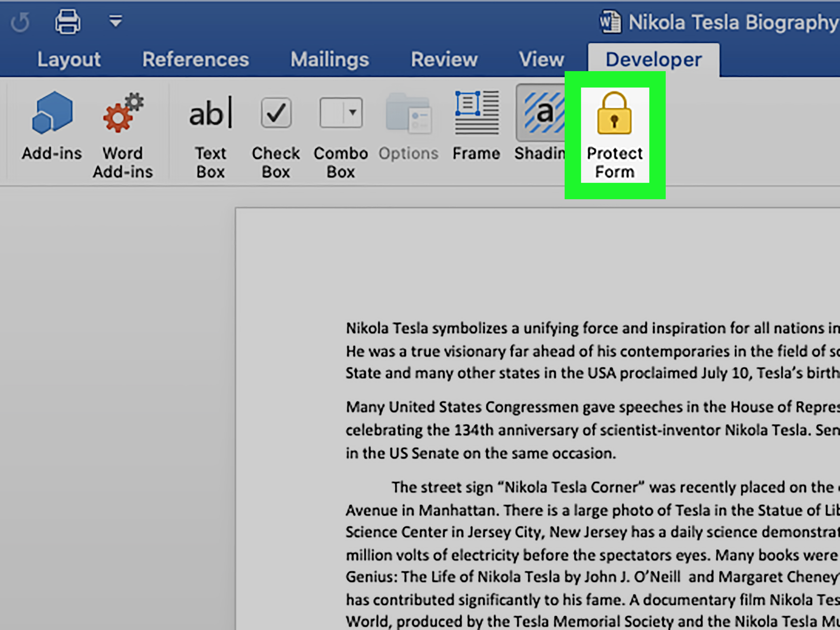Select the Text Box tool
Screen dimensions: 840x630
click(x=210, y=132)
